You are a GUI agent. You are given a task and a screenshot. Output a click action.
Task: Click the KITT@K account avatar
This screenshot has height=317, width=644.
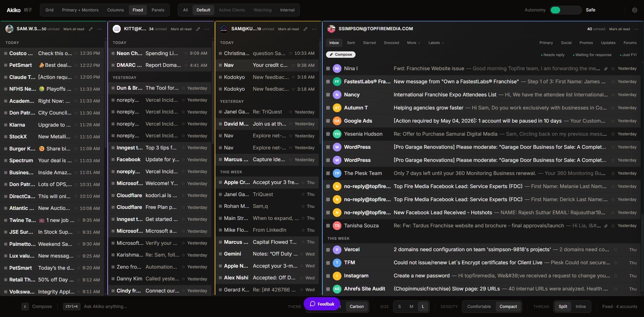pyautogui.click(x=117, y=29)
